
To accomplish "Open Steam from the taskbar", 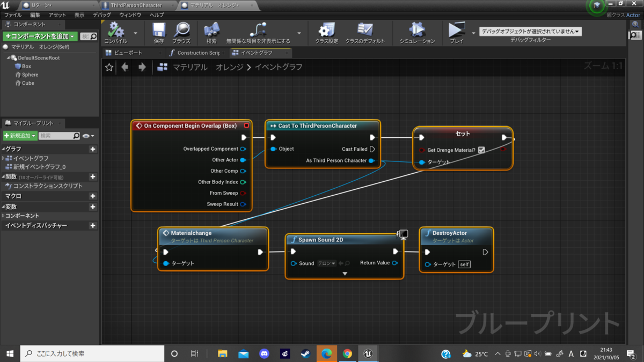I will pyautogui.click(x=305, y=354).
